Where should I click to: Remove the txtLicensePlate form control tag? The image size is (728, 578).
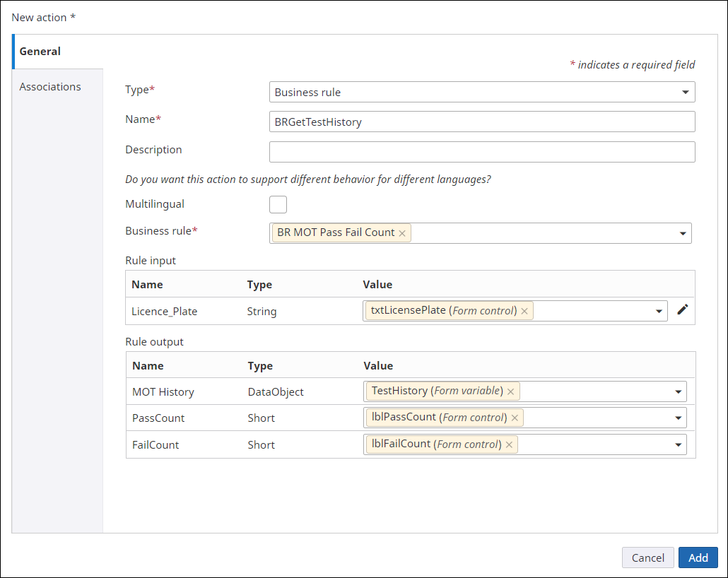524,311
